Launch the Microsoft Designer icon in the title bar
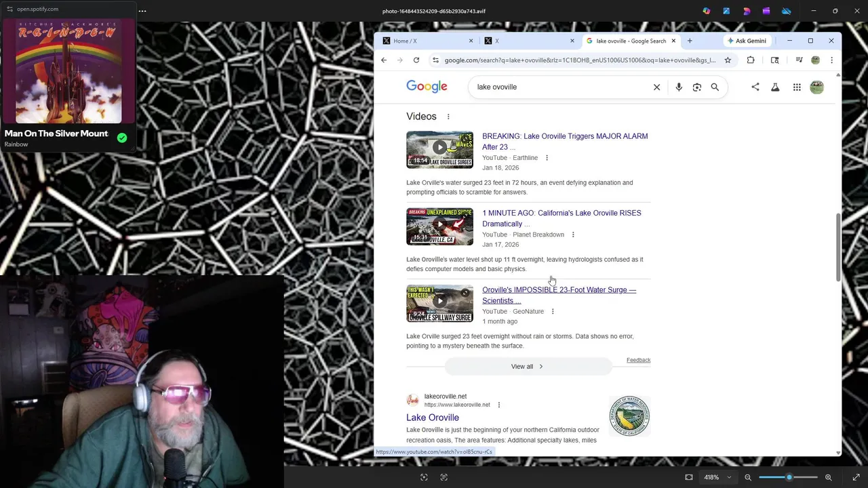 (747, 11)
